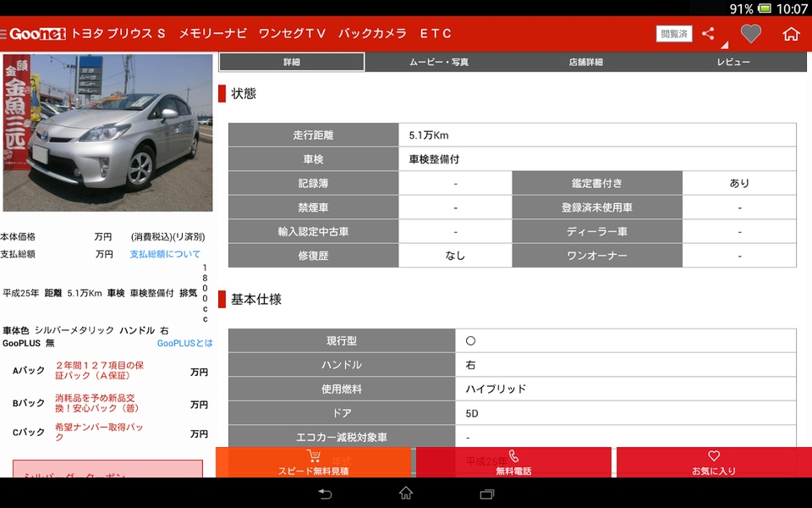Tap the 走行距離 value 5.1万Km in table
The image size is (812, 508).
point(429,135)
